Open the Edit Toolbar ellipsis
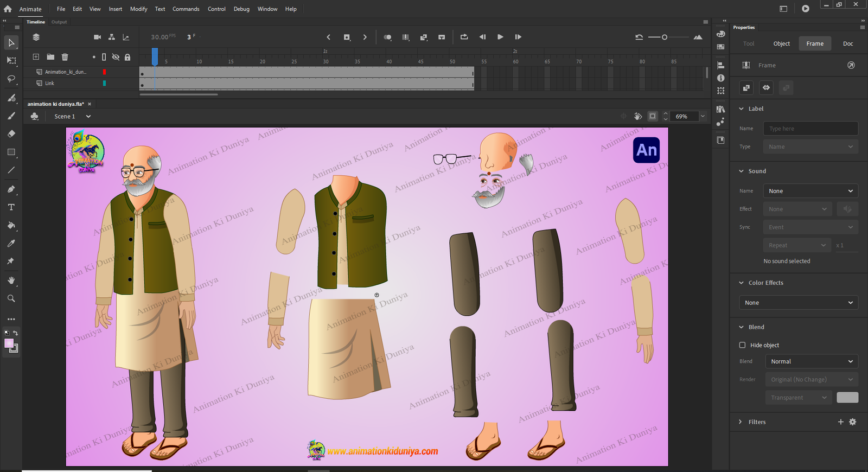This screenshot has width=868, height=472. [x=11, y=319]
